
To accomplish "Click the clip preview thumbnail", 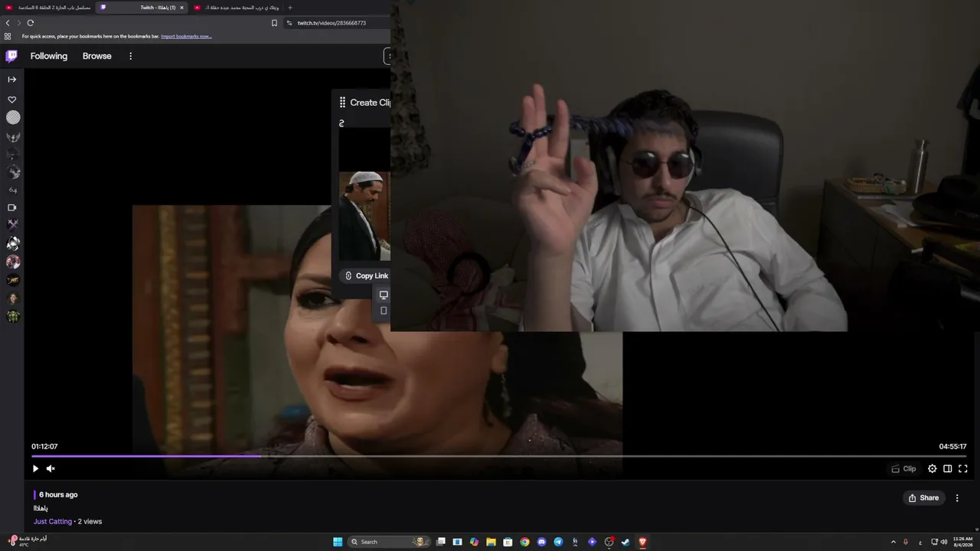I will [x=364, y=216].
